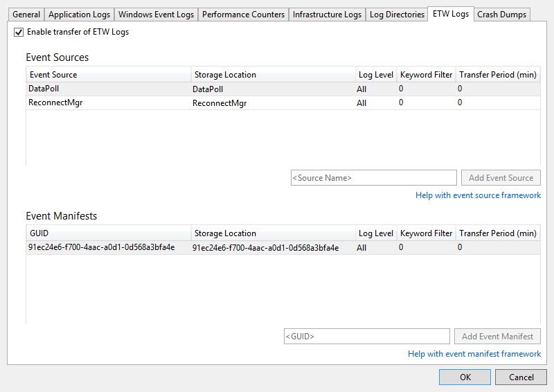Click the Add Event Source button

(501, 178)
